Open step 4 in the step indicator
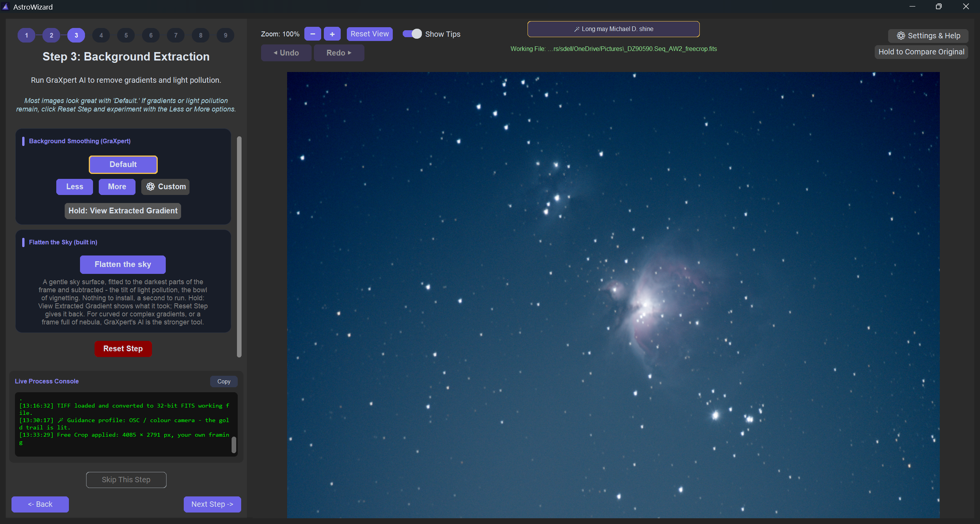 101,35
